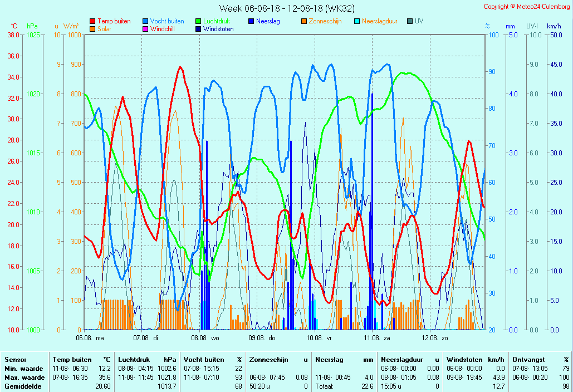
Task: Click the Week 06-08-18 chart title
Action: click(x=286, y=8)
